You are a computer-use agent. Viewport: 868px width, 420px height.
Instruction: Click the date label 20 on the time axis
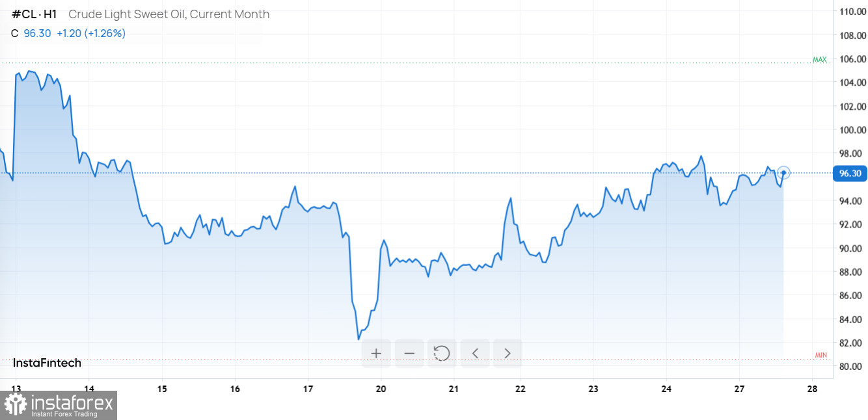[380, 388]
